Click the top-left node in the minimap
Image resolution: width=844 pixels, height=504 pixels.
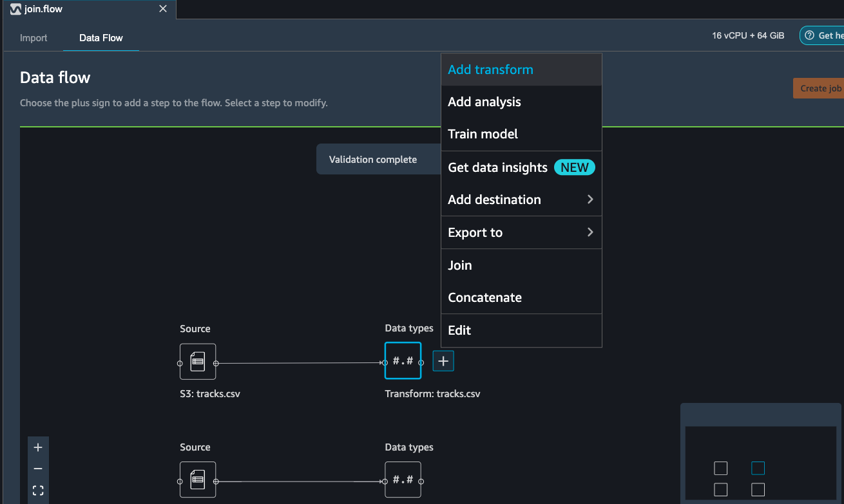721,468
